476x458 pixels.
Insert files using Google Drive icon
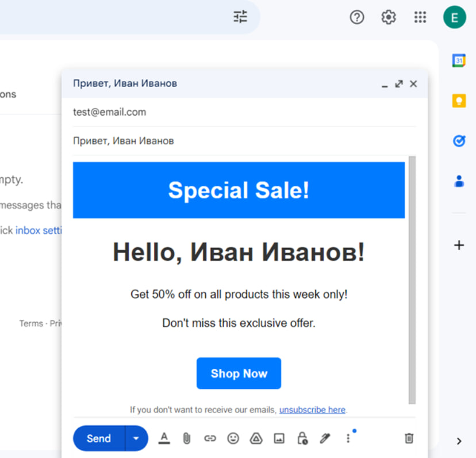256,438
